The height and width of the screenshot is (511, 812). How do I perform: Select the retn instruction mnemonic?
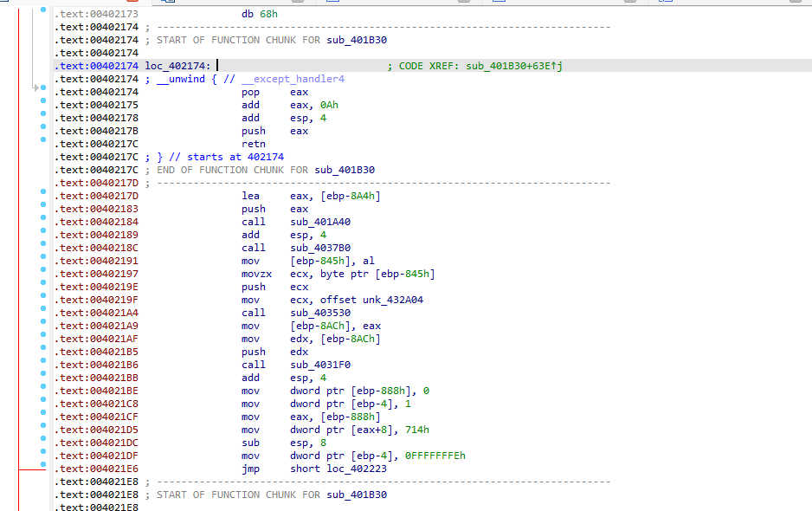click(254, 144)
